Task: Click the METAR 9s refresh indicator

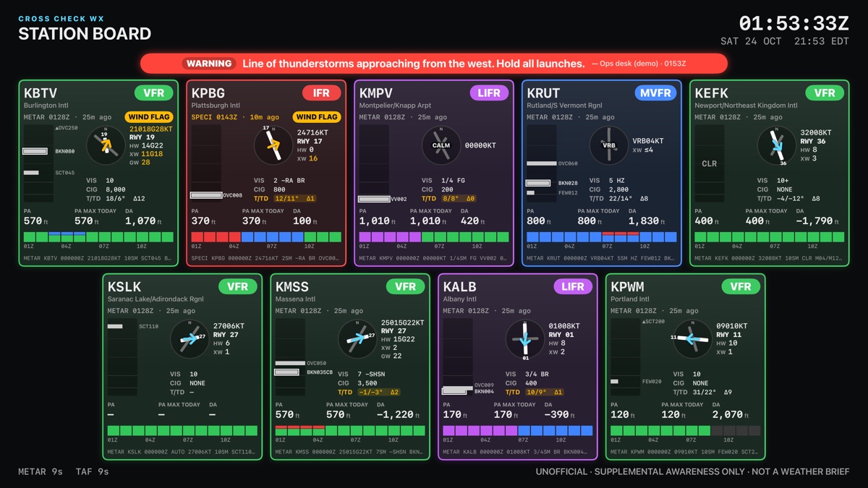Action: click(41, 471)
